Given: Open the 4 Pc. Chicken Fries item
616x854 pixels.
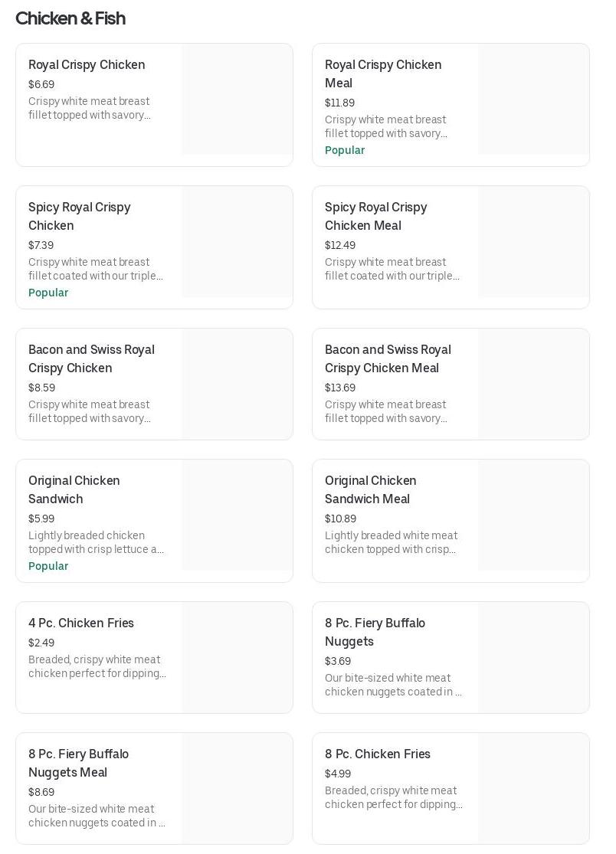Looking at the screenshot, I should click(81, 623).
